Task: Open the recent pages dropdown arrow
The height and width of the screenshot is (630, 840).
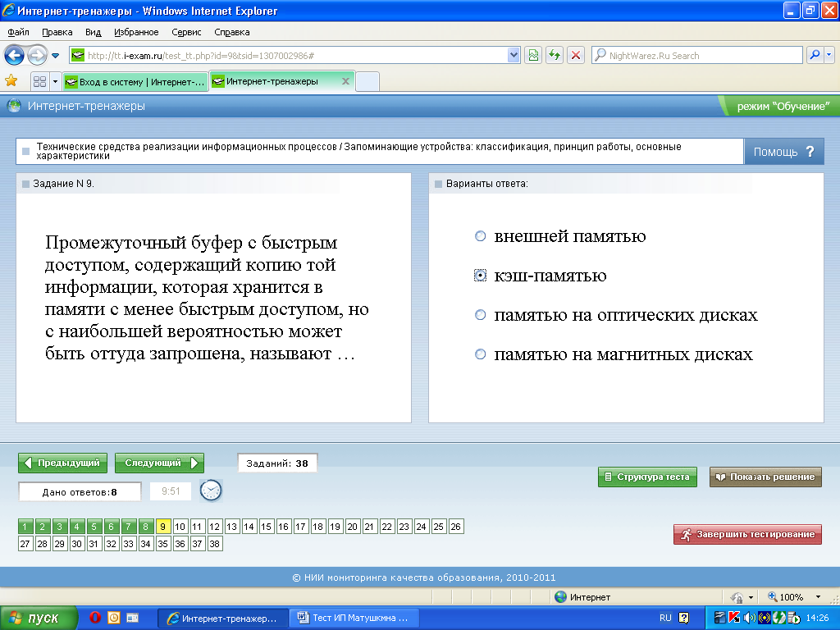Action: point(55,56)
